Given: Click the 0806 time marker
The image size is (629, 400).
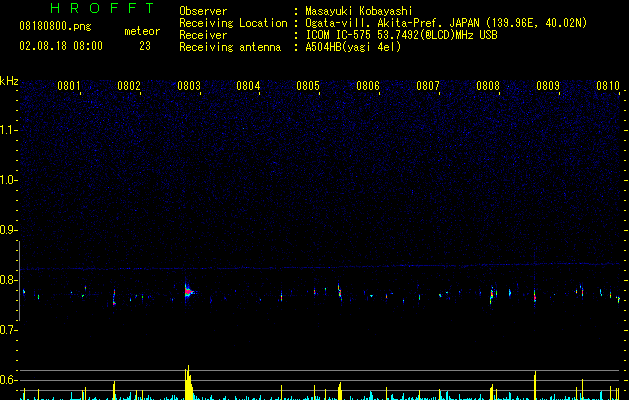Looking at the screenshot, I should click(x=368, y=86).
